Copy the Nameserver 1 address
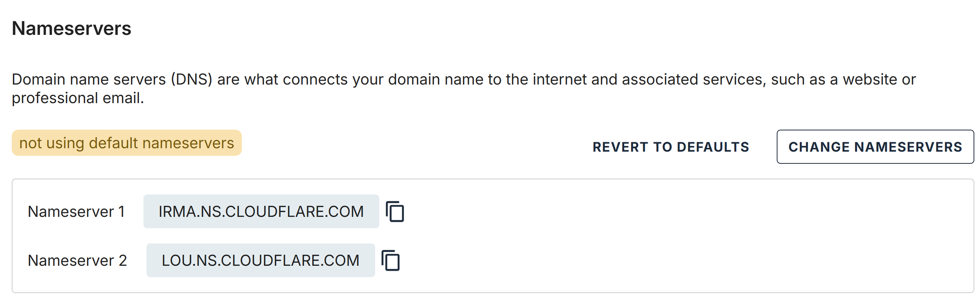Viewport: 980px width, 298px height. point(395,212)
